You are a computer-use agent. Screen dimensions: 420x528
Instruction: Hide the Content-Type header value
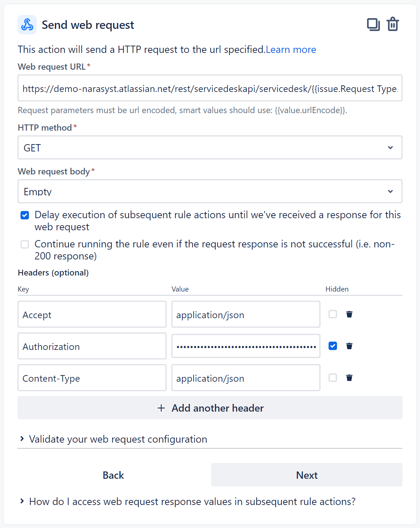point(332,378)
